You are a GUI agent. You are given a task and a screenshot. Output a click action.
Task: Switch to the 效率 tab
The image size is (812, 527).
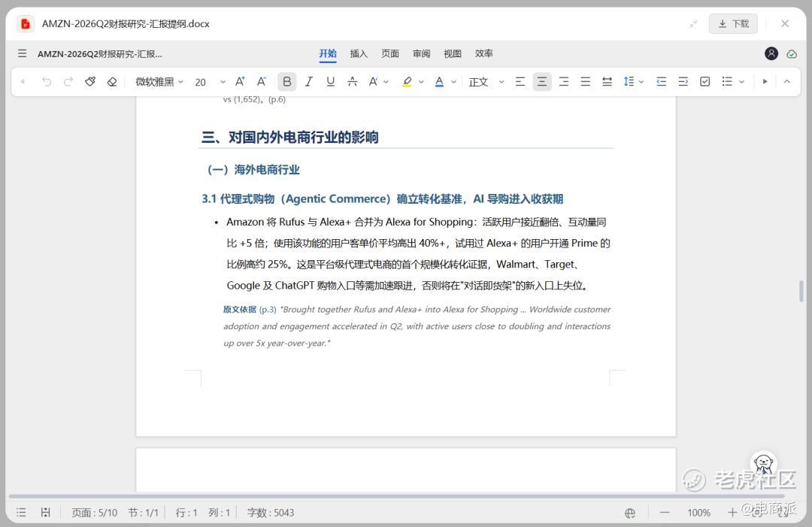[483, 53]
